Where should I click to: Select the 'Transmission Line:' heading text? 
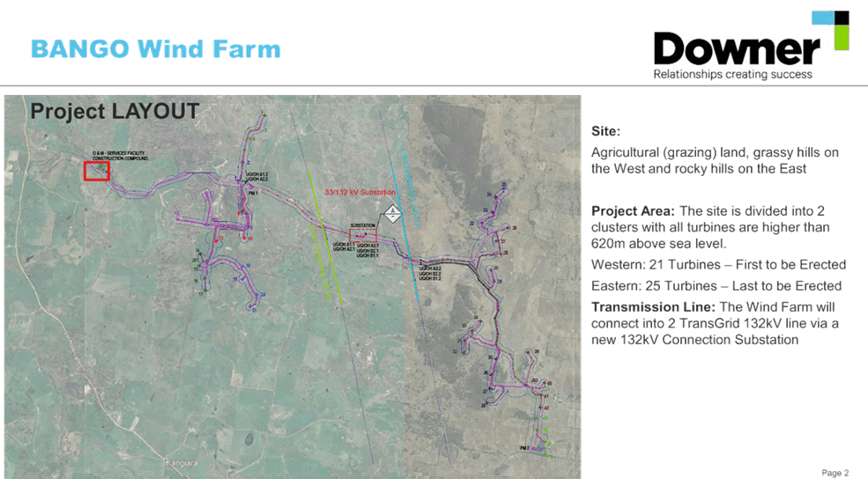click(x=653, y=307)
